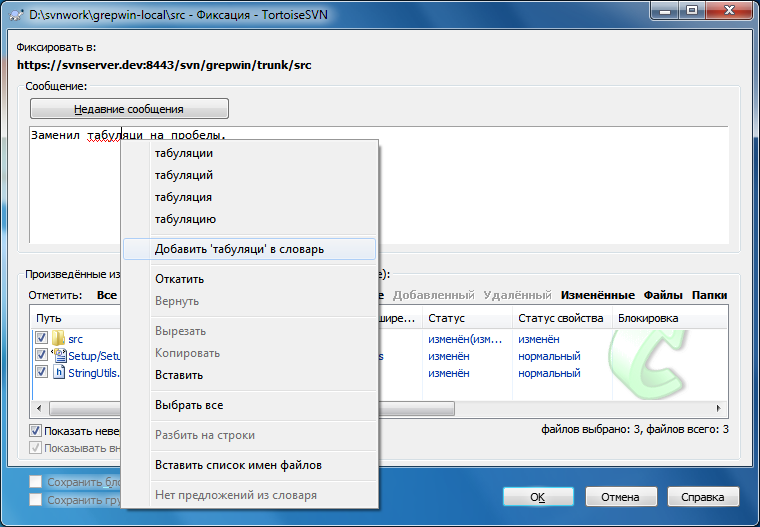Select 'Откатить' in context menu

click(x=250, y=279)
